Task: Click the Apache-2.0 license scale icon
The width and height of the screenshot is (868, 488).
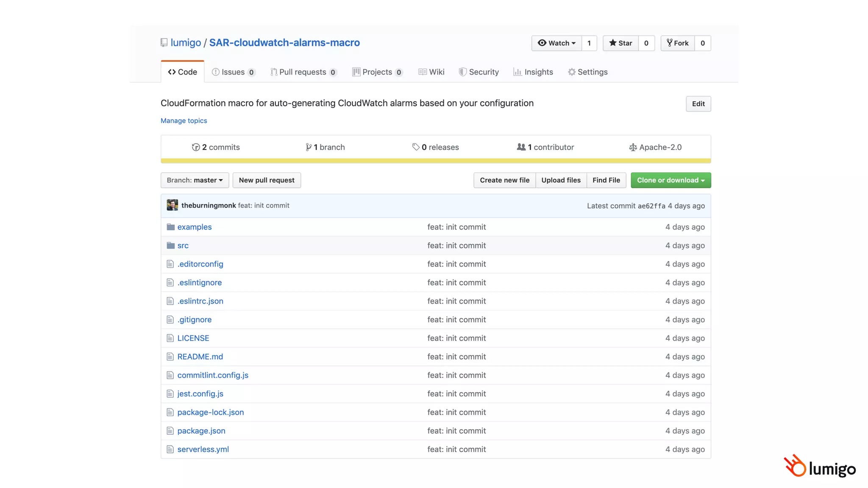Action: 633,147
